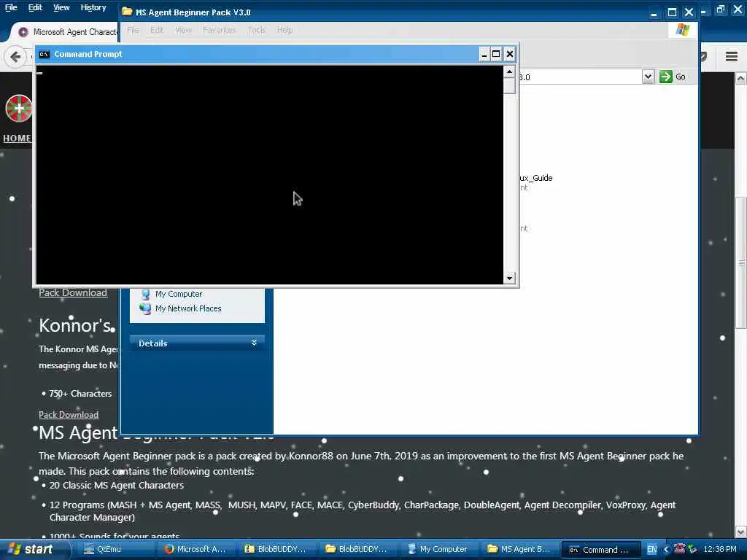The width and height of the screenshot is (747, 560).
Task: Click My Computer link in Other Places
Action: (179, 294)
